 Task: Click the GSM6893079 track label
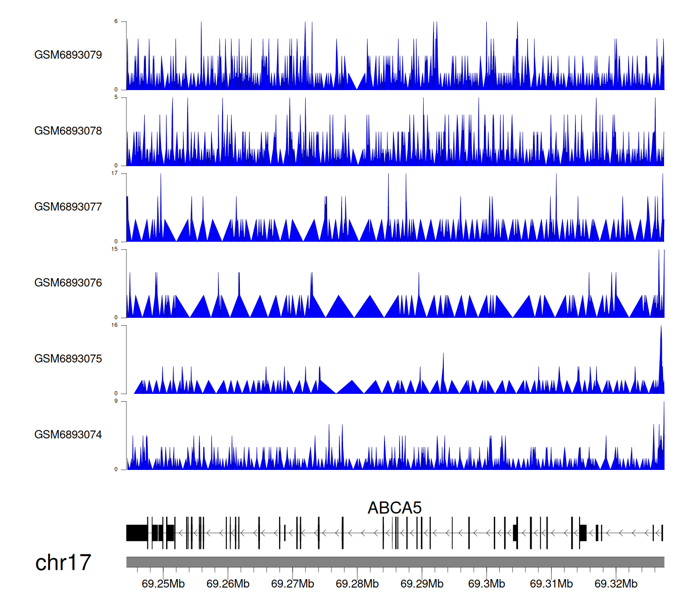pos(68,55)
